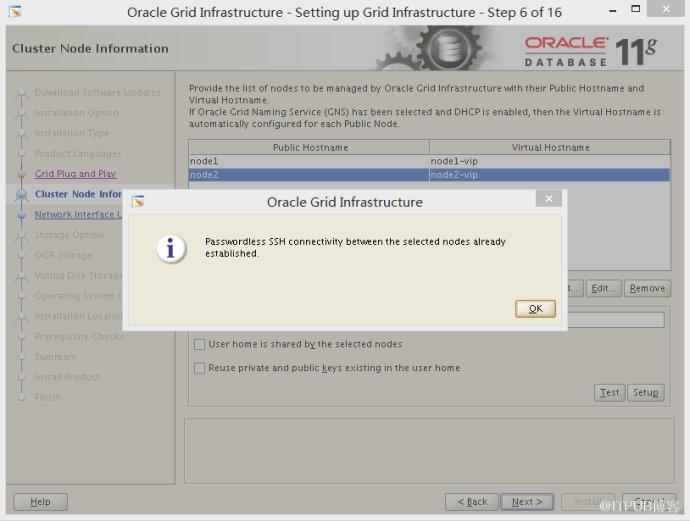Image resolution: width=690 pixels, height=521 pixels.
Task: Click the Setup button for SSH connectivity
Action: pos(646,393)
